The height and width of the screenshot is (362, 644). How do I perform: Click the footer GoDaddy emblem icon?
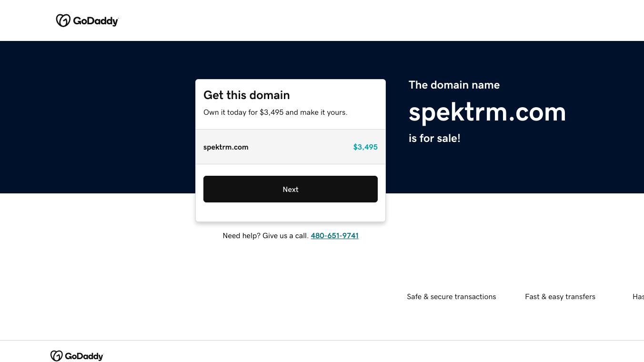pyautogui.click(x=56, y=356)
